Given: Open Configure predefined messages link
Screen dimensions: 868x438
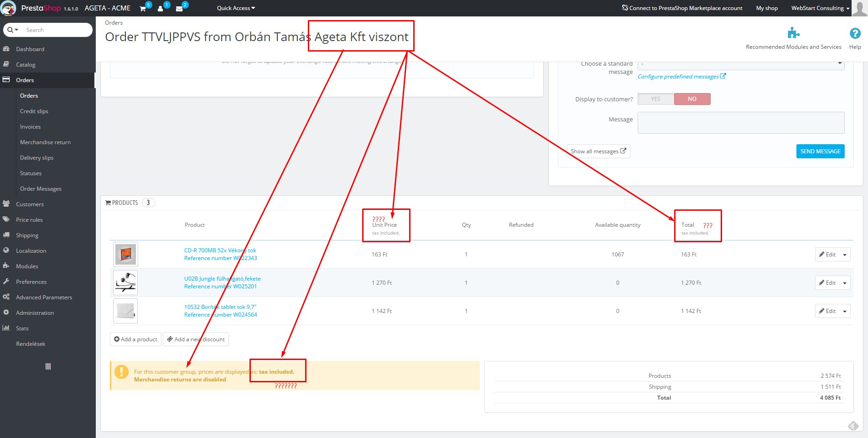Looking at the screenshot, I should (x=678, y=77).
